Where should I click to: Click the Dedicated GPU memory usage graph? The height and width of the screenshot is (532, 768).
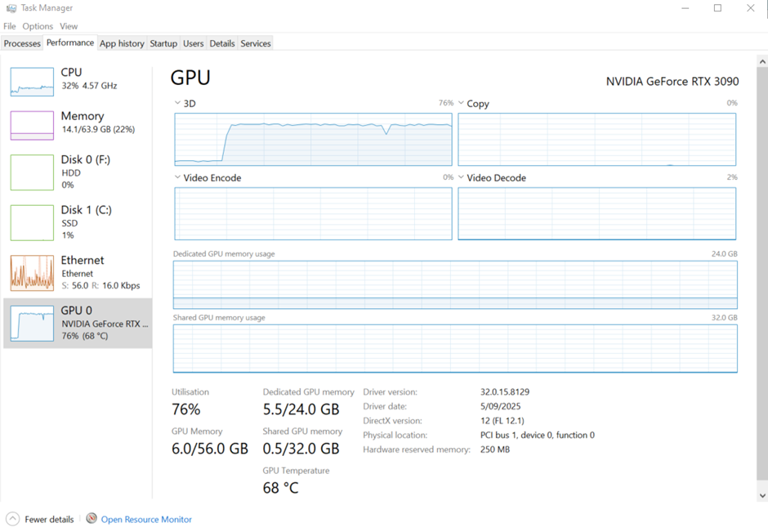(x=454, y=284)
